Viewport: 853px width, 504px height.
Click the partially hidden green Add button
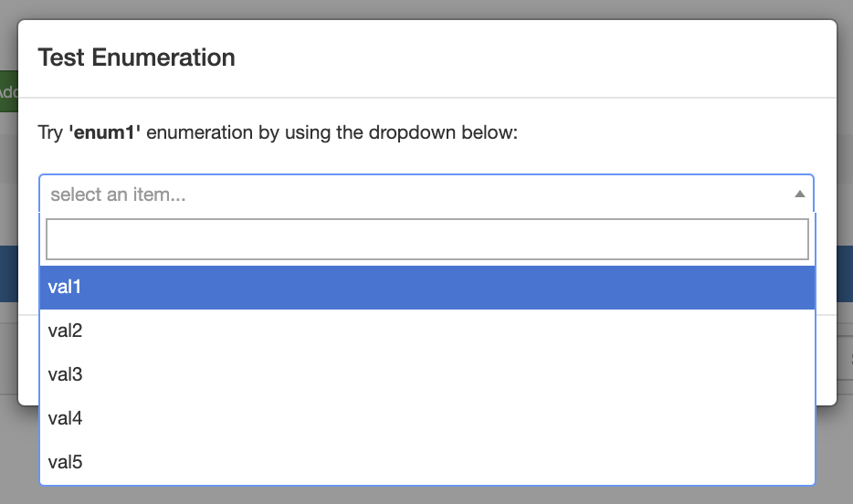click(x=8, y=91)
